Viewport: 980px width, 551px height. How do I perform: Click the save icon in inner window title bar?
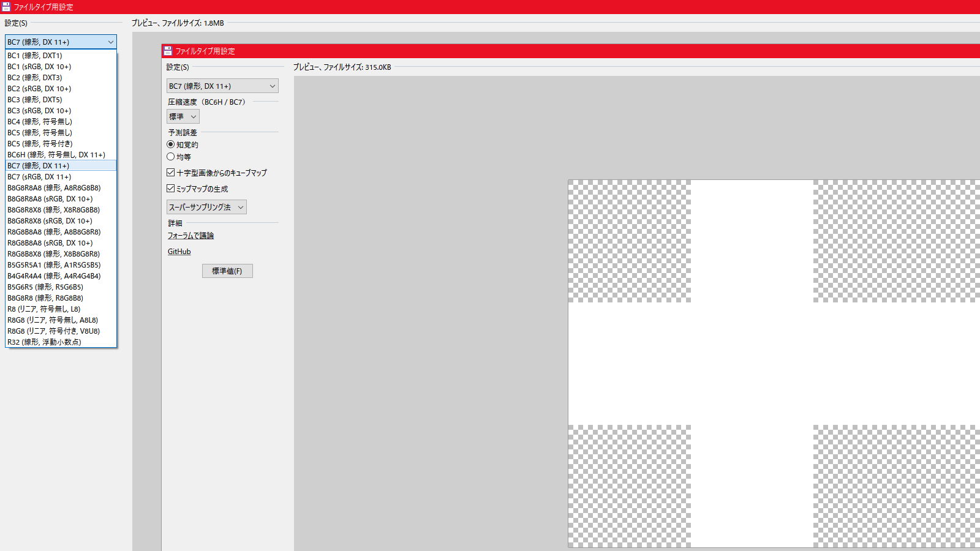tap(168, 51)
